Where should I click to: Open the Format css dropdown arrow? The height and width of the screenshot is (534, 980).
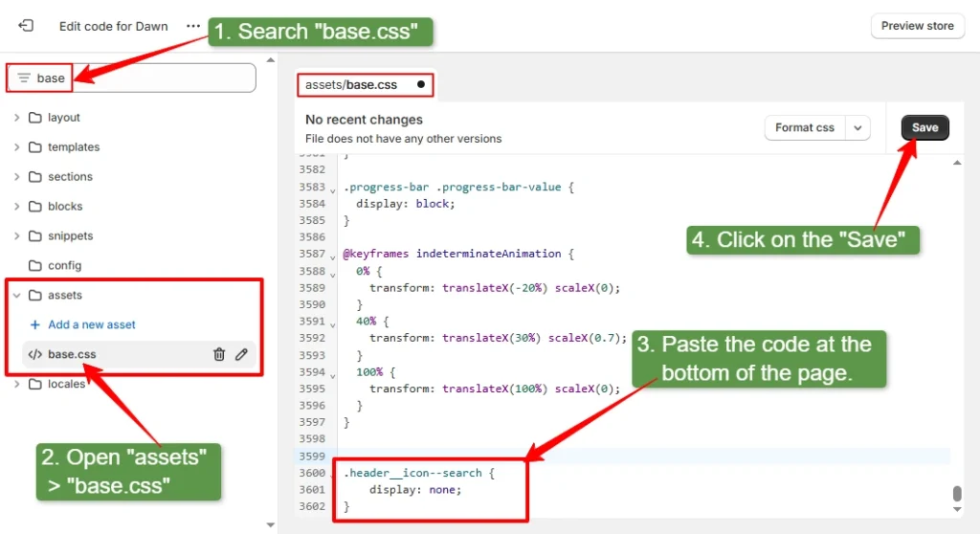(857, 127)
